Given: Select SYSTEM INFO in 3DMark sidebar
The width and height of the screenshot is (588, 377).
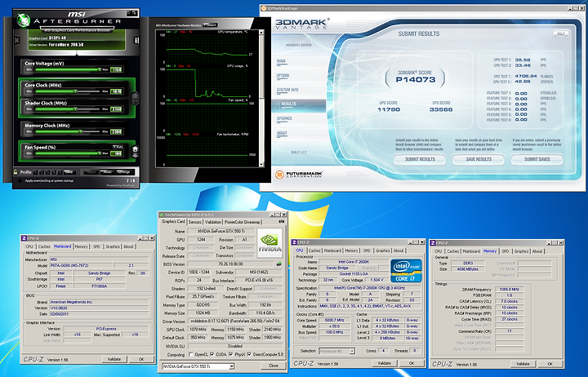Looking at the screenshot, I should tap(287, 90).
